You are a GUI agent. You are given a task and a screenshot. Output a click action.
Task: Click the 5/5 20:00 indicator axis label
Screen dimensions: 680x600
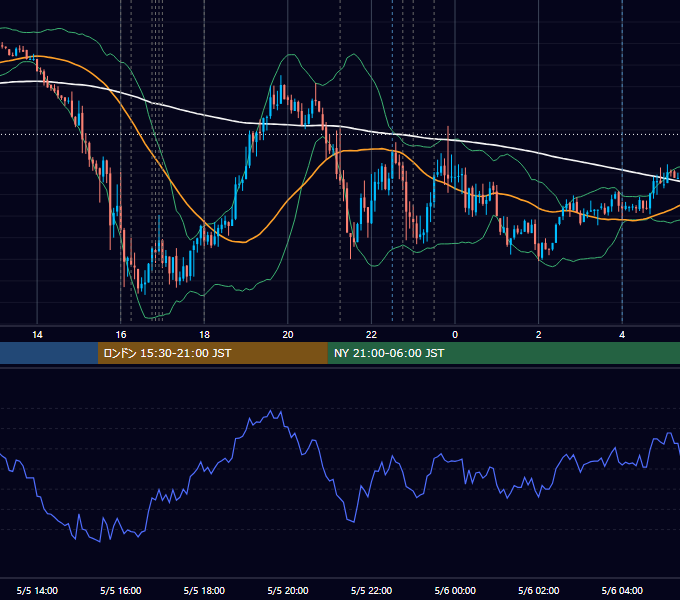[288, 591]
